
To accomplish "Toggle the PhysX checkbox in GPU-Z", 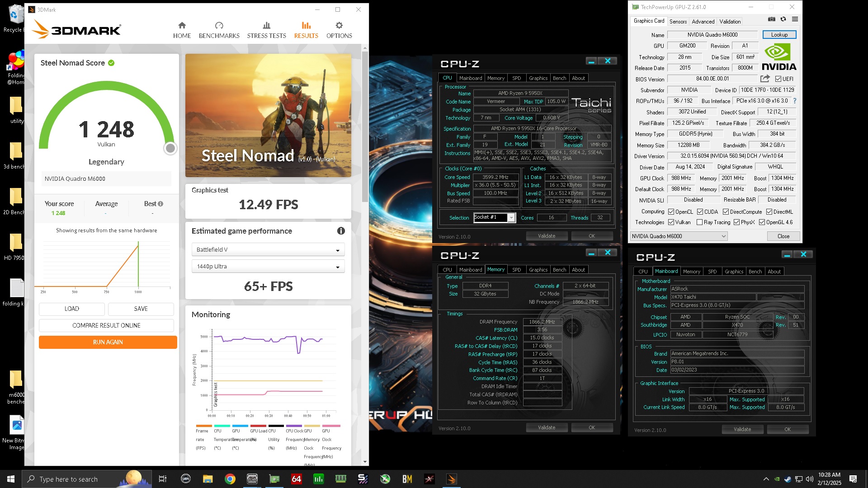I will tap(736, 222).
